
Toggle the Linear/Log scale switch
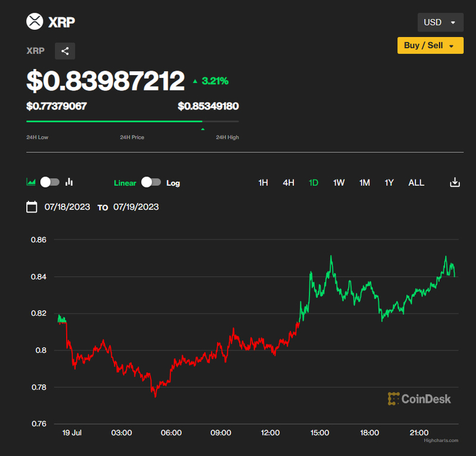click(151, 183)
